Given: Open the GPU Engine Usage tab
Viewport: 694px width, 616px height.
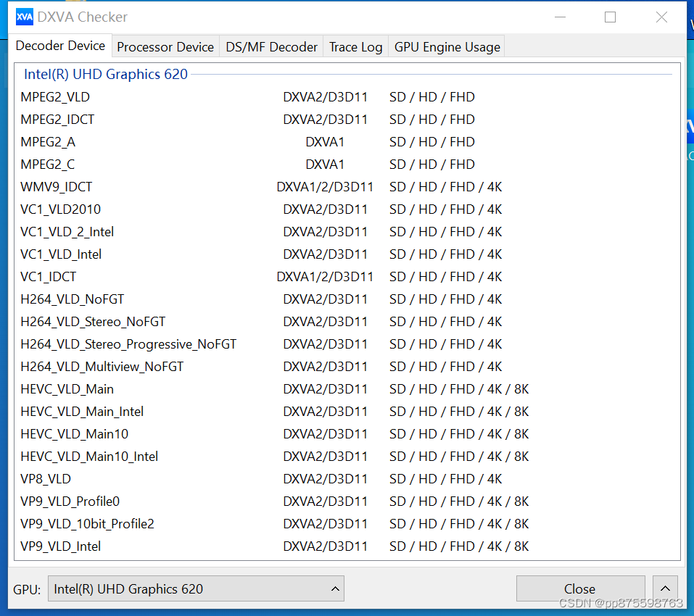Looking at the screenshot, I should coord(447,47).
